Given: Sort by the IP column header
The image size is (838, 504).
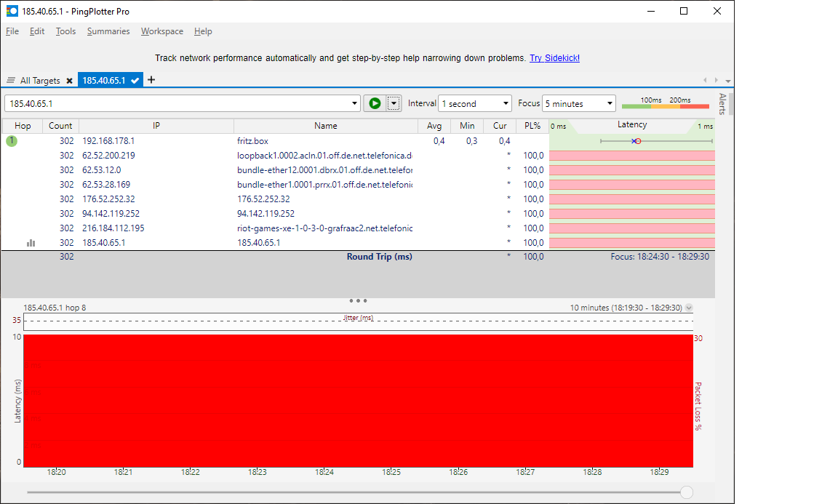Looking at the screenshot, I should click(156, 126).
